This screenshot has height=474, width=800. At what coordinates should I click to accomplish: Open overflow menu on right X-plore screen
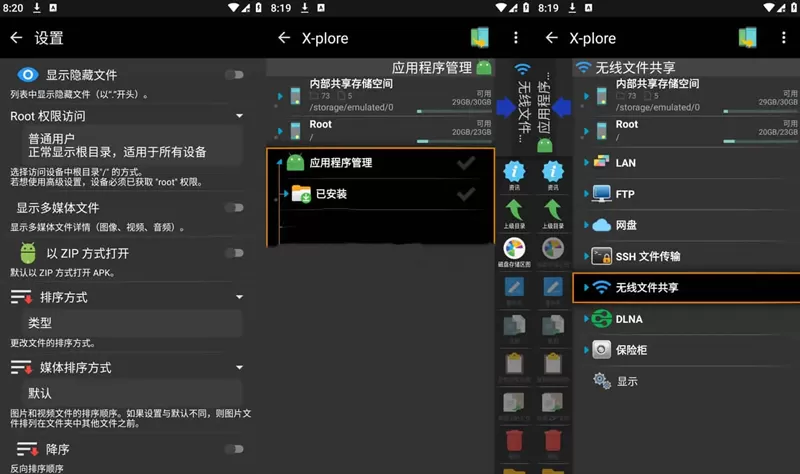coord(784,38)
